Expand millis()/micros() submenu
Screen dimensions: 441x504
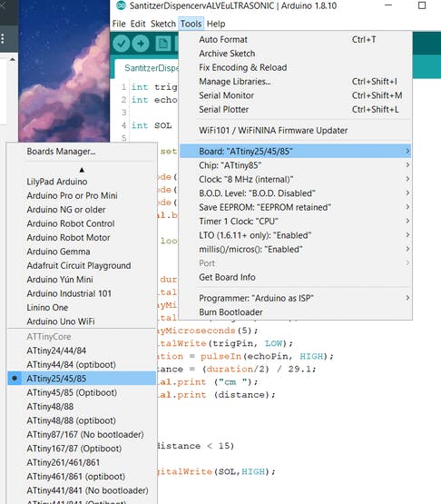[x=295, y=249]
